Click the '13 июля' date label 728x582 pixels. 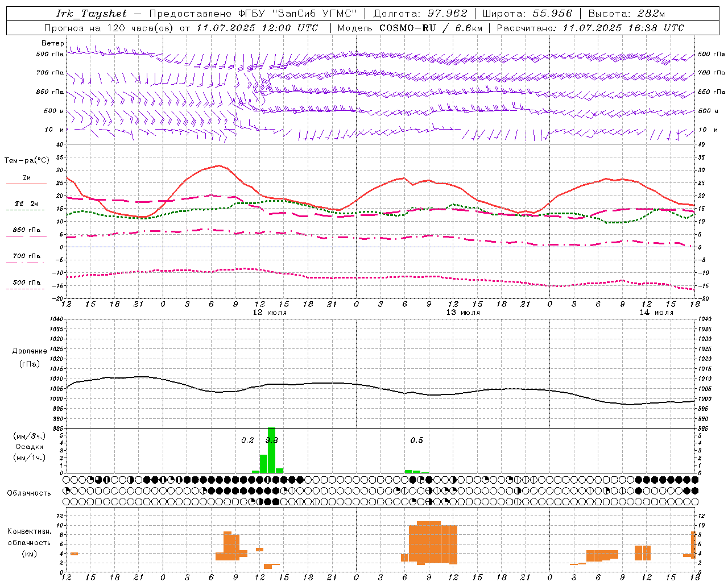pyautogui.click(x=463, y=313)
